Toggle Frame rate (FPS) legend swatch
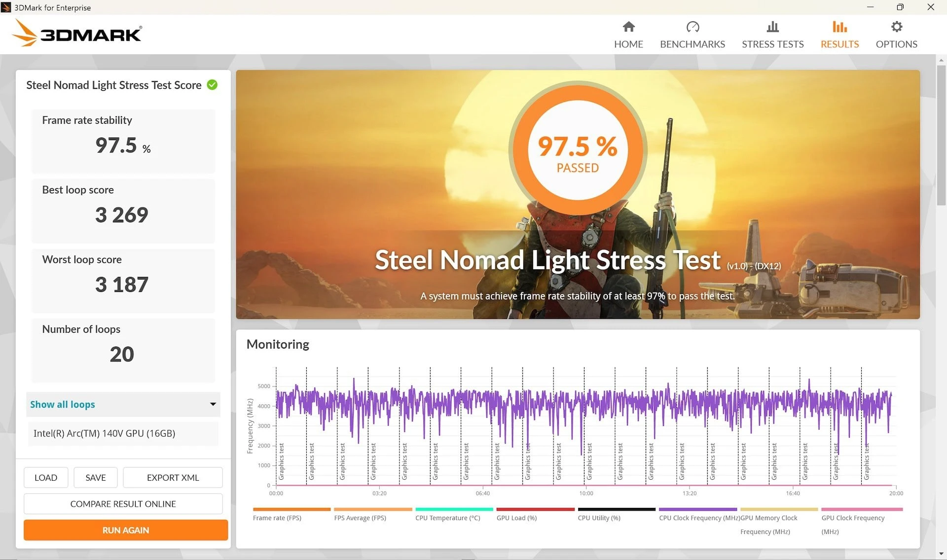Viewport: 947px width, 560px height. [291, 509]
